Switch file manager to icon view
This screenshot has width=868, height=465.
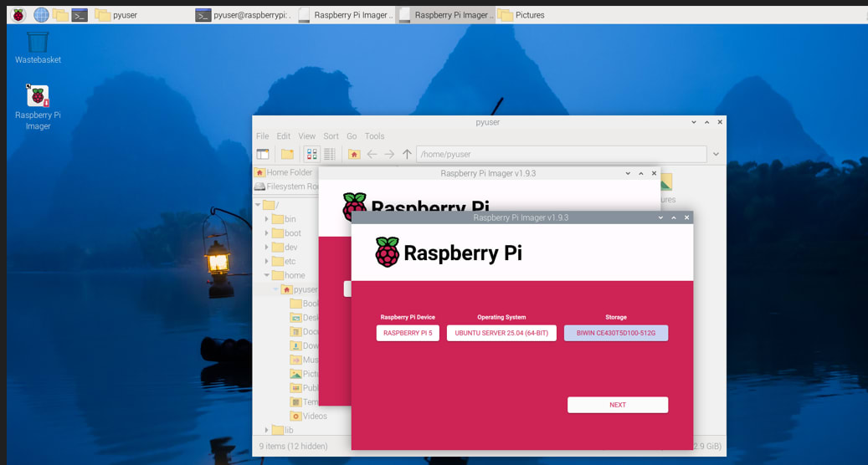click(312, 154)
